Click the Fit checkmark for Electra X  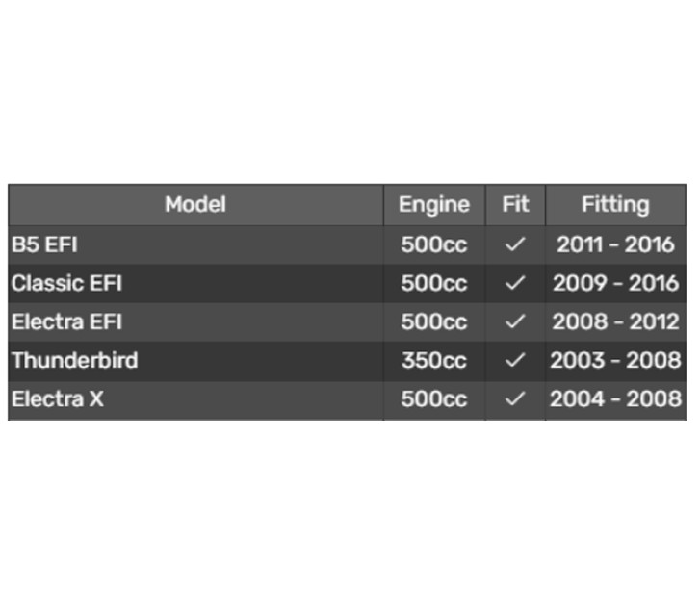(x=515, y=398)
